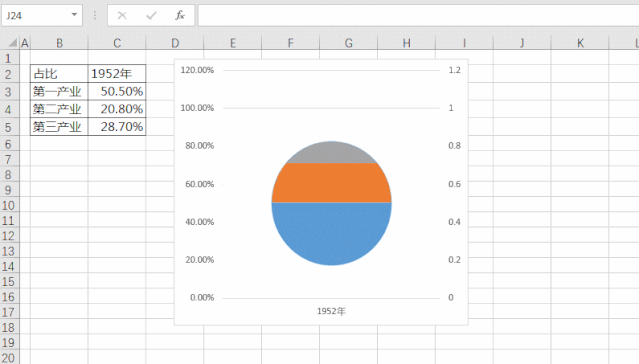Click the Cancel (X) formula bar icon
The image size is (639, 364).
click(x=122, y=15)
